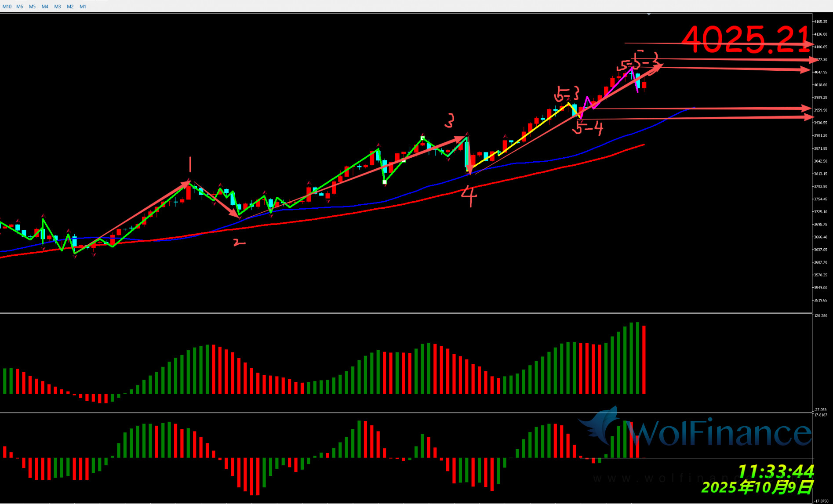Click the chart shift triangle marker
The width and height of the screenshot is (833, 504).
(649, 15)
